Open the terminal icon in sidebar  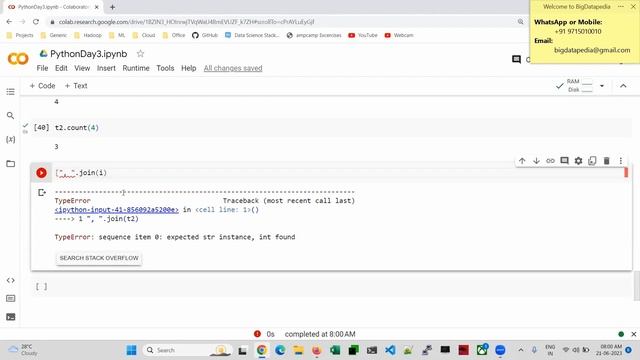tap(11, 317)
